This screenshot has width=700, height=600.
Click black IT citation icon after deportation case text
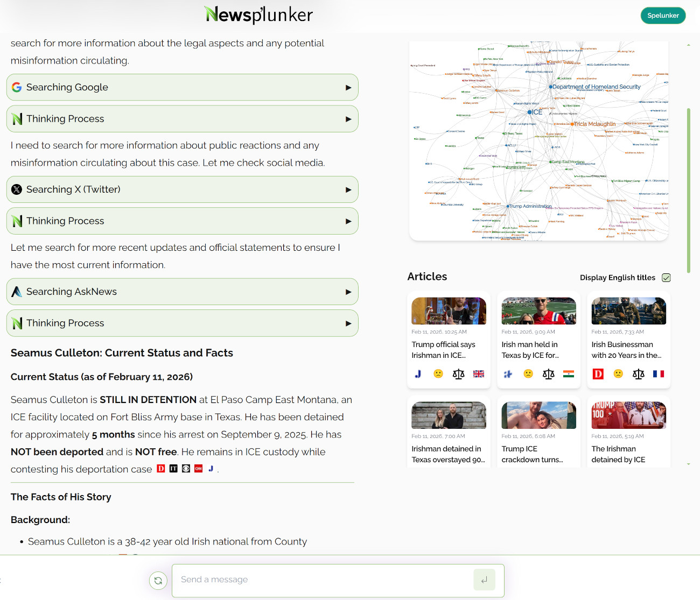[x=173, y=469]
